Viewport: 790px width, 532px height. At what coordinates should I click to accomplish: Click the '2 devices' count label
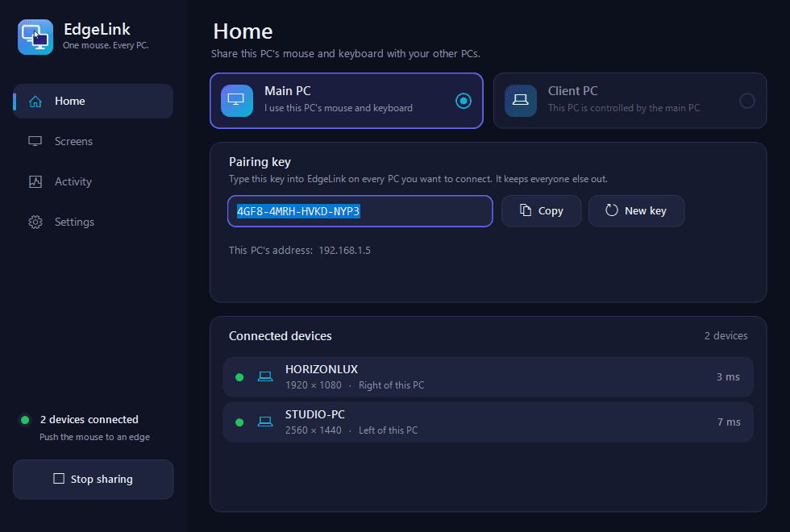tap(726, 335)
